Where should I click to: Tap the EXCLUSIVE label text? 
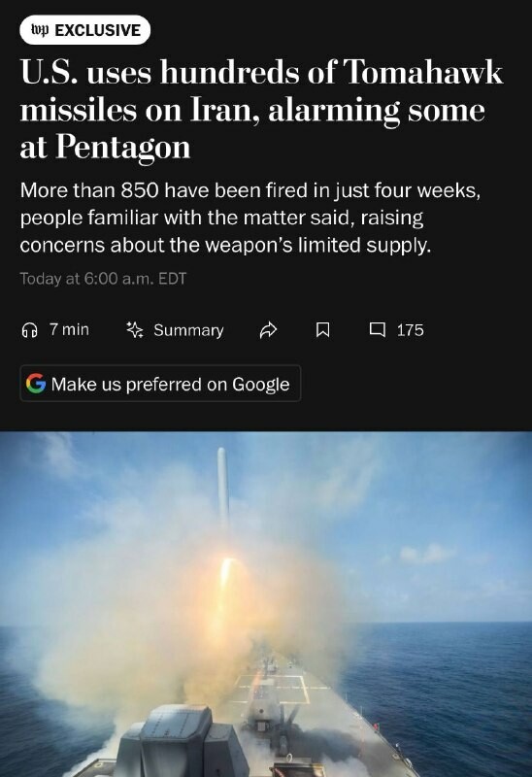pyautogui.click(x=98, y=30)
